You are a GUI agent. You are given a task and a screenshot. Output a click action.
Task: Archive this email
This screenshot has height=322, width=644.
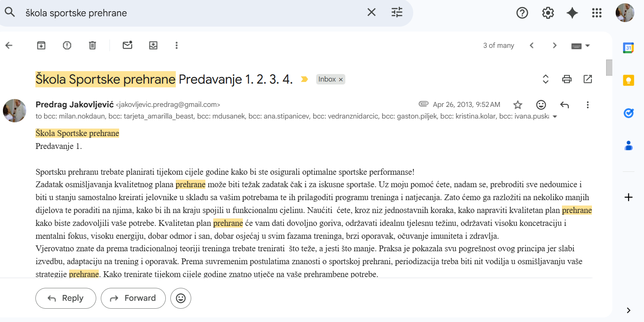click(41, 45)
